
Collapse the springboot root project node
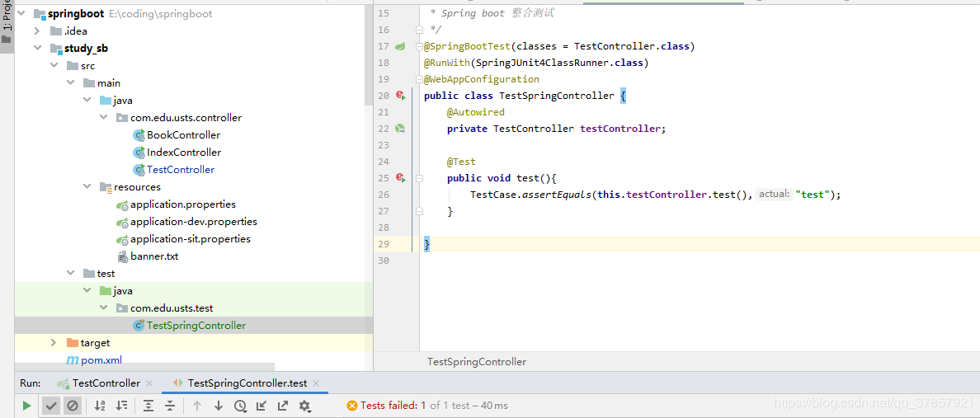pyautogui.click(x=22, y=13)
